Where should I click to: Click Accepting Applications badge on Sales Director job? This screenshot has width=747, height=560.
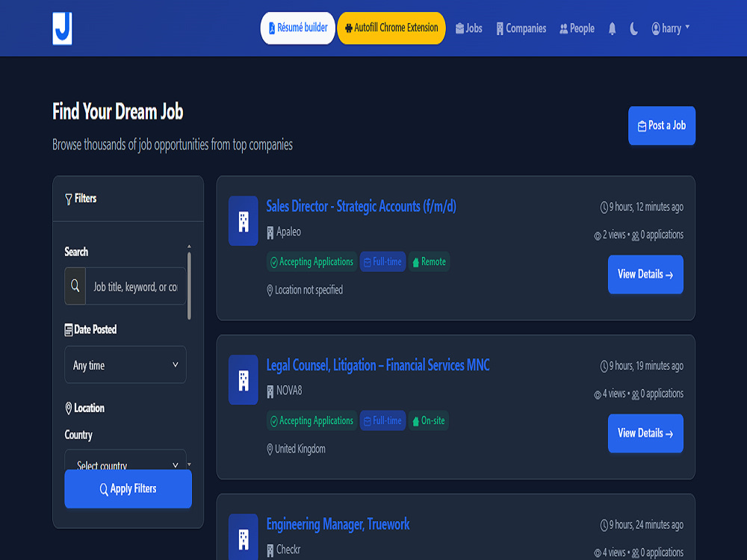(311, 262)
